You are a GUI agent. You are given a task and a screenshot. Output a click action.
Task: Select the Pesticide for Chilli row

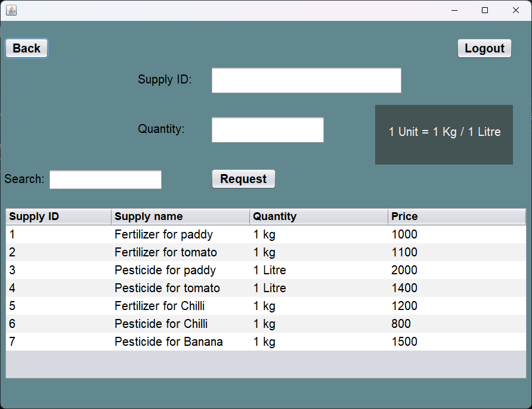179,324
